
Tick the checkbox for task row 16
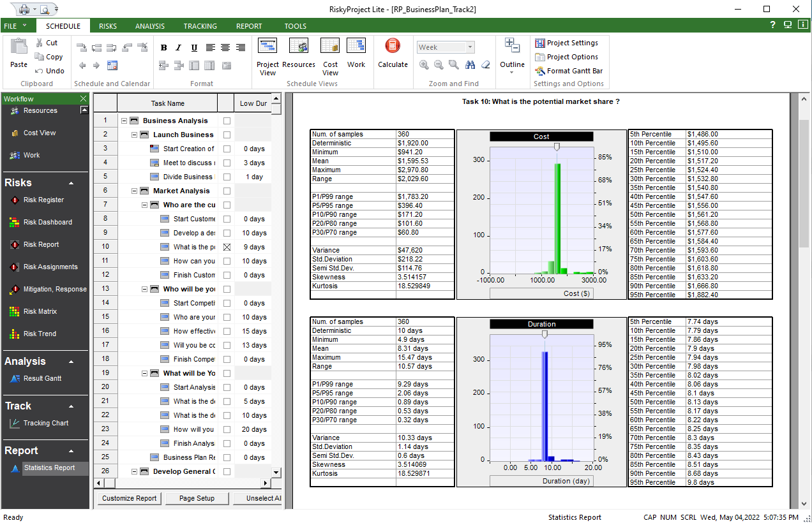227,331
